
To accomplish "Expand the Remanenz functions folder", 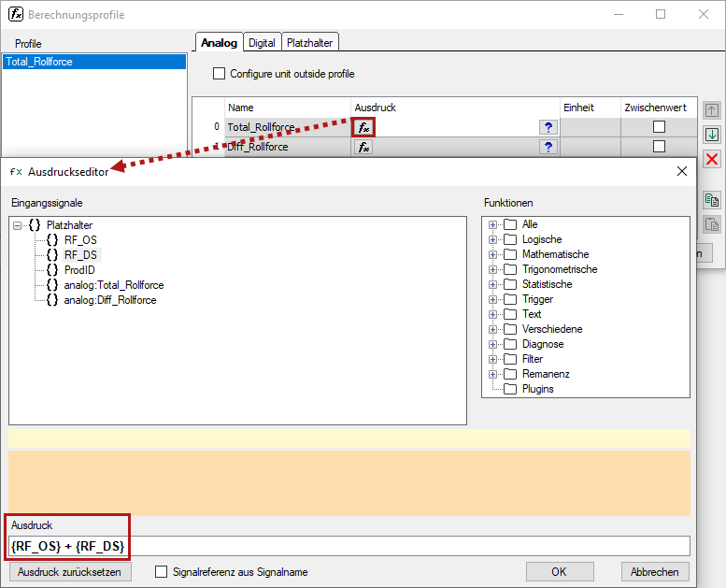I will pos(492,374).
